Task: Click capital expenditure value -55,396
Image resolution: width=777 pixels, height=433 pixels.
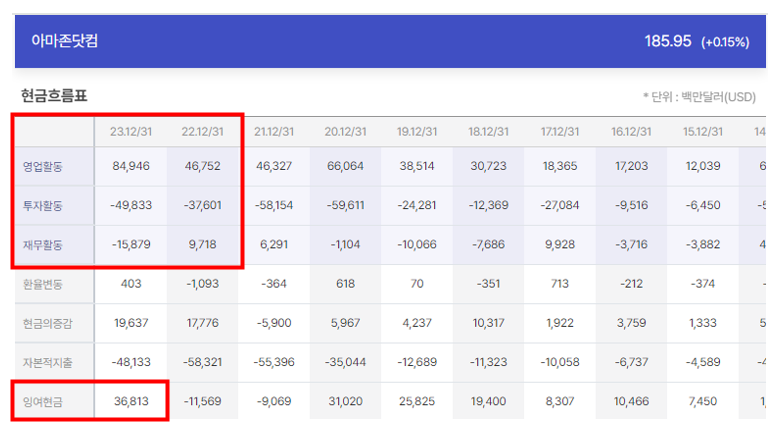Action: [274, 362]
